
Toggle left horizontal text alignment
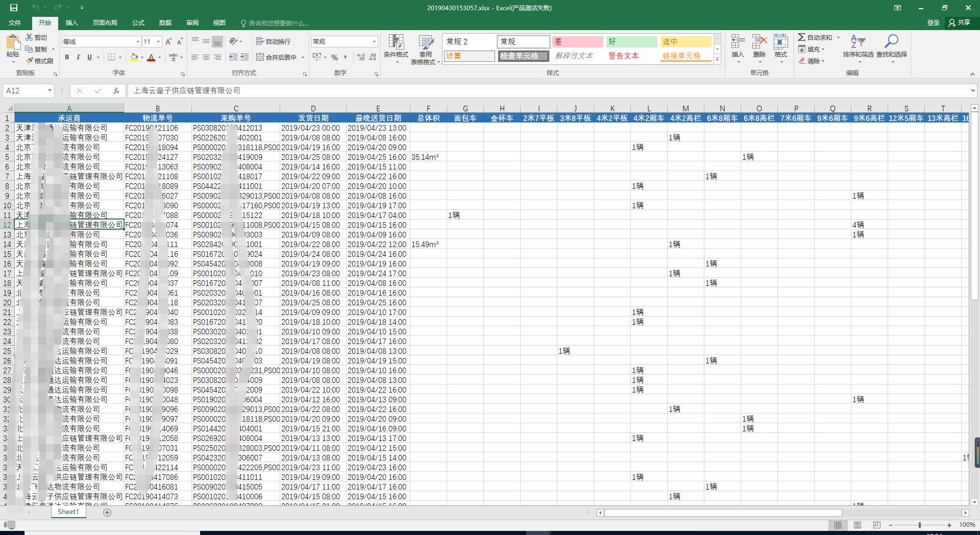click(194, 57)
